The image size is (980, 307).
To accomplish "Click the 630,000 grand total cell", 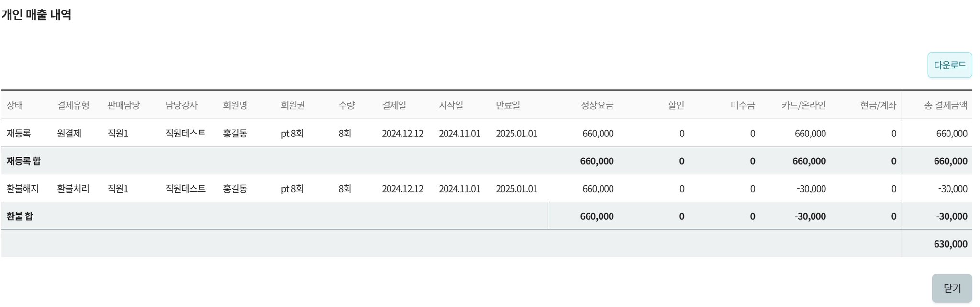I will (950, 244).
